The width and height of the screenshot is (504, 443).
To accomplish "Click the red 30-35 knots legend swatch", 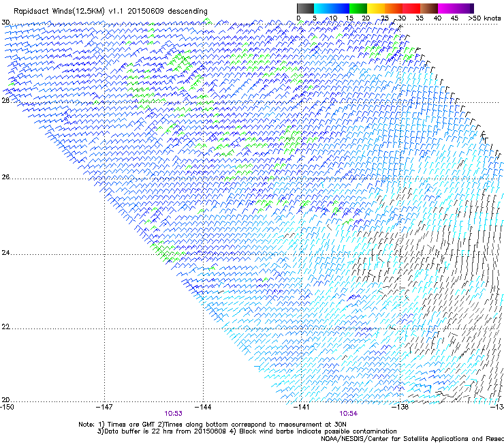I will 411,8.
